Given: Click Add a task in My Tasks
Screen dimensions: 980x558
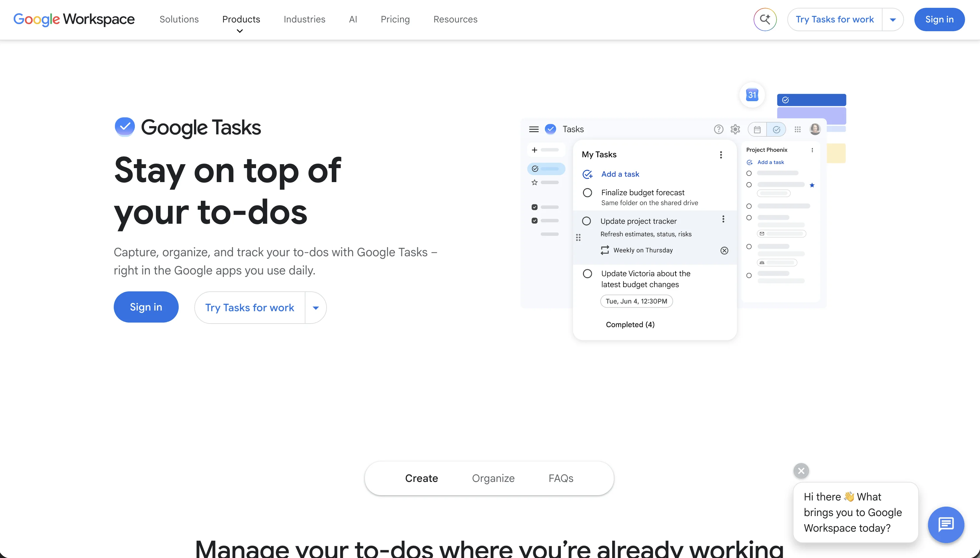Looking at the screenshot, I should [x=620, y=174].
